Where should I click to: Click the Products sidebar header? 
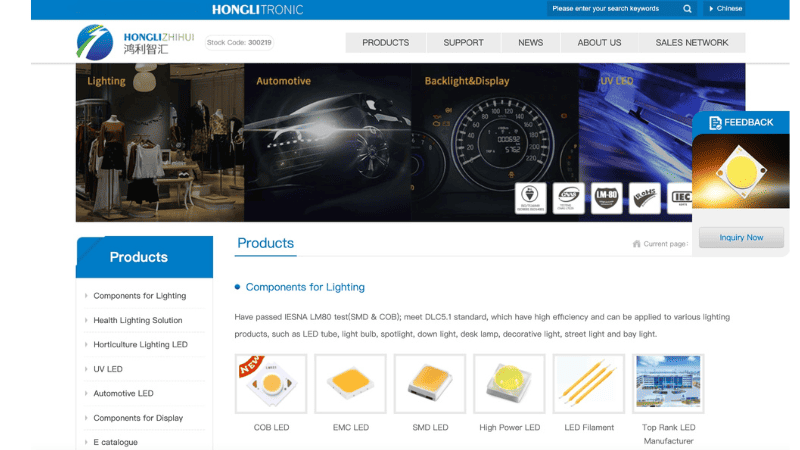click(x=144, y=257)
